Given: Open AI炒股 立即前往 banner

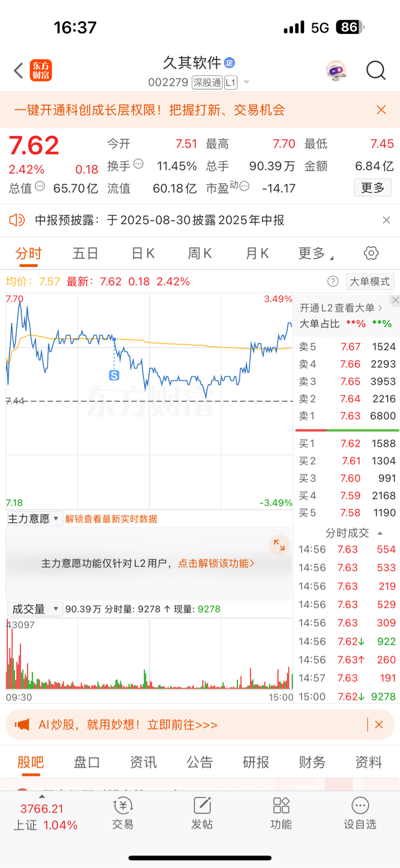Looking at the screenshot, I should coord(128,725).
